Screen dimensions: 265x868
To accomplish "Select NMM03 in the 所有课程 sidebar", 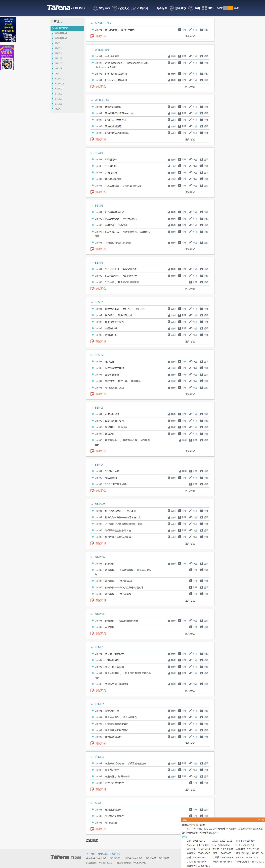I will pyautogui.click(x=59, y=89).
